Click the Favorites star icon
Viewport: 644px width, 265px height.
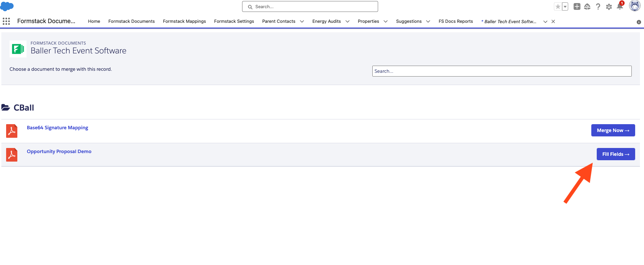click(x=558, y=6)
